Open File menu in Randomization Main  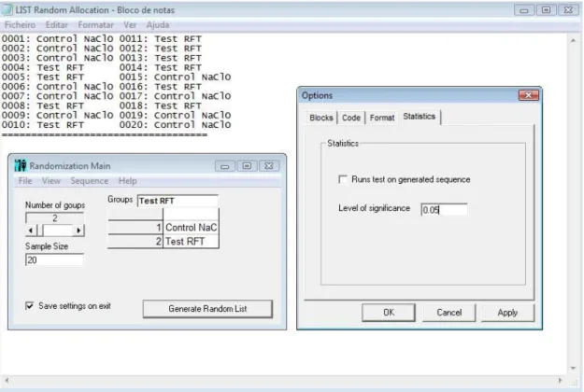click(x=25, y=181)
